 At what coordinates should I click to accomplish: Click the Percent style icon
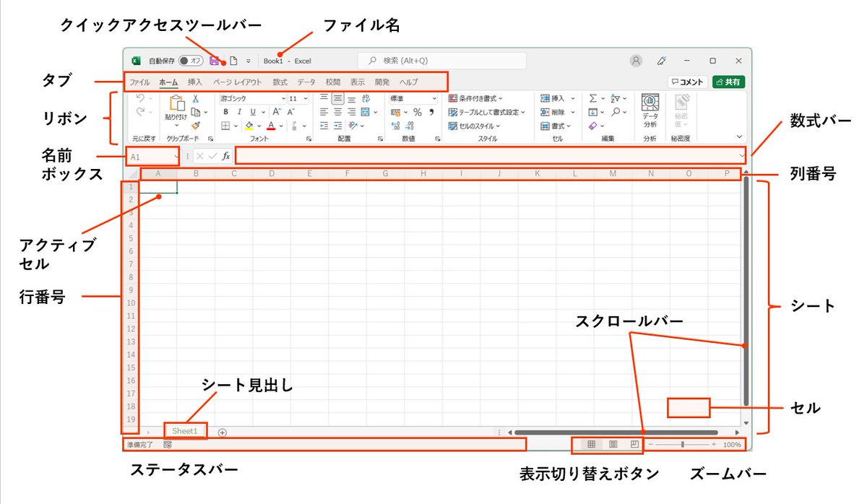418,112
